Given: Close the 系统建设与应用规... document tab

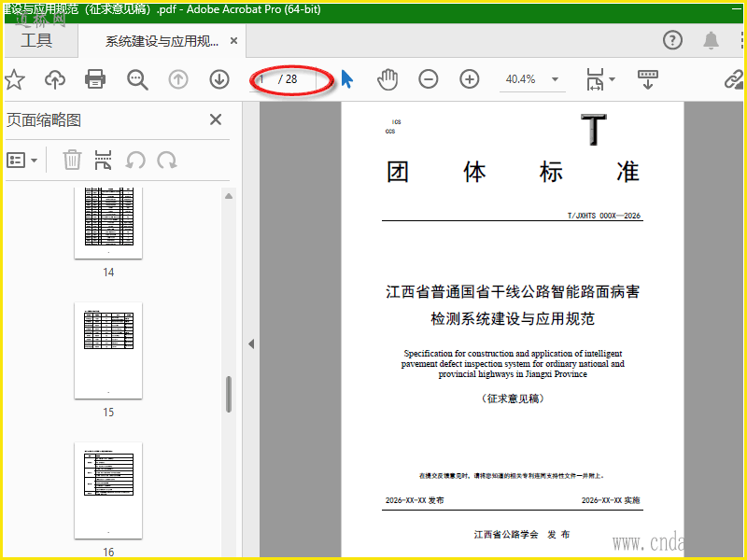Looking at the screenshot, I should (234, 41).
